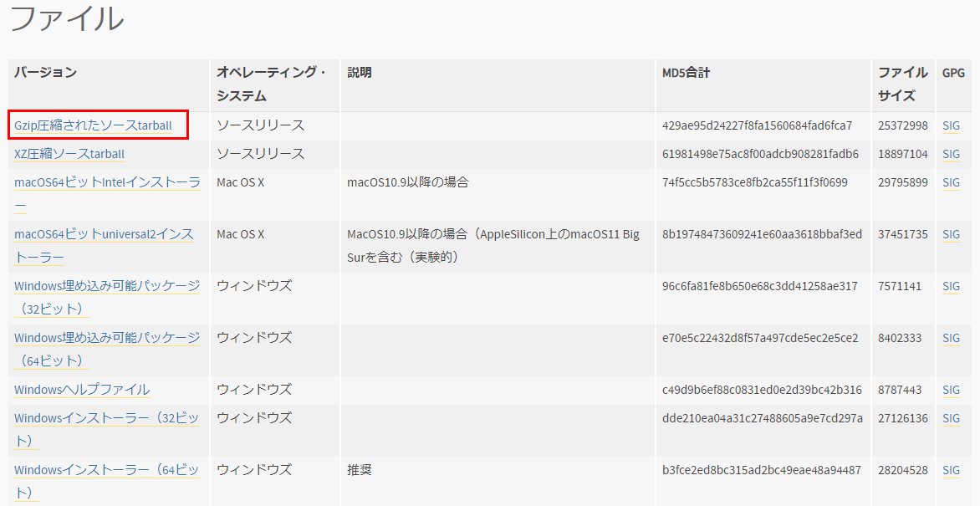Select file size 7571141
Screen dimensions: 980x506
tap(900, 287)
